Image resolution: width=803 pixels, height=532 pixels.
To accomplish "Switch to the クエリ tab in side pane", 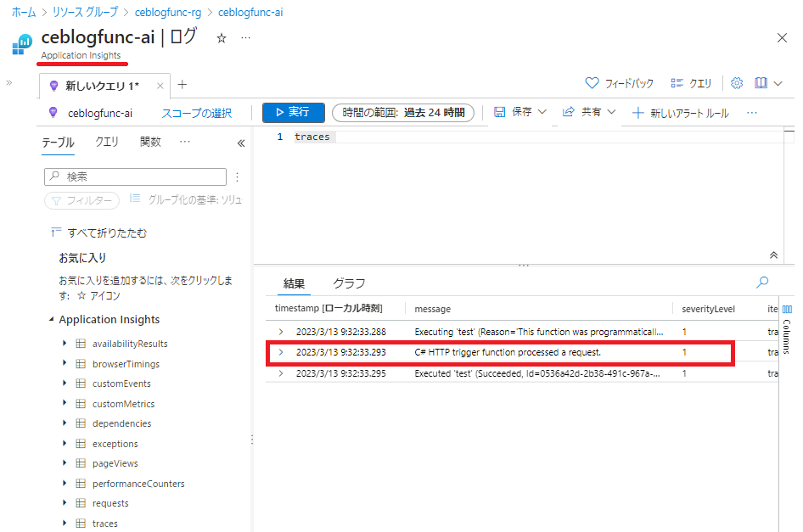I will tap(107, 142).
